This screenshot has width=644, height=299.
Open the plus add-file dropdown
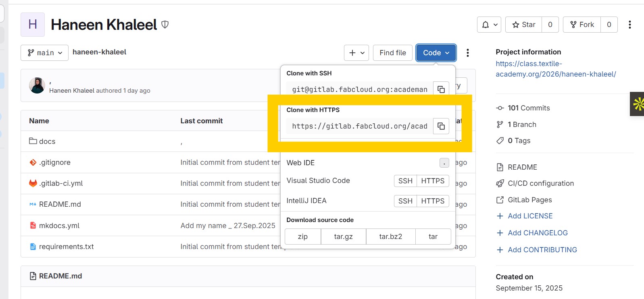356,53
